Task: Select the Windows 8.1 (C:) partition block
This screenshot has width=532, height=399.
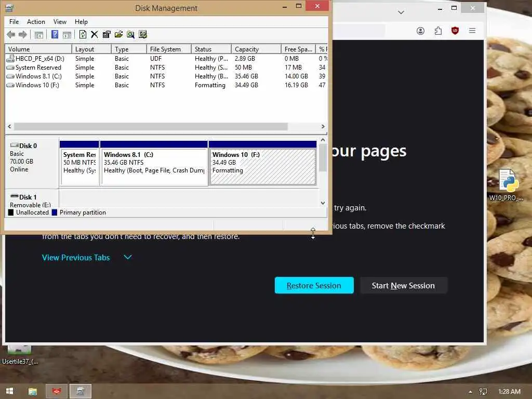Action: pyautogui.click(x=154, y=163)
